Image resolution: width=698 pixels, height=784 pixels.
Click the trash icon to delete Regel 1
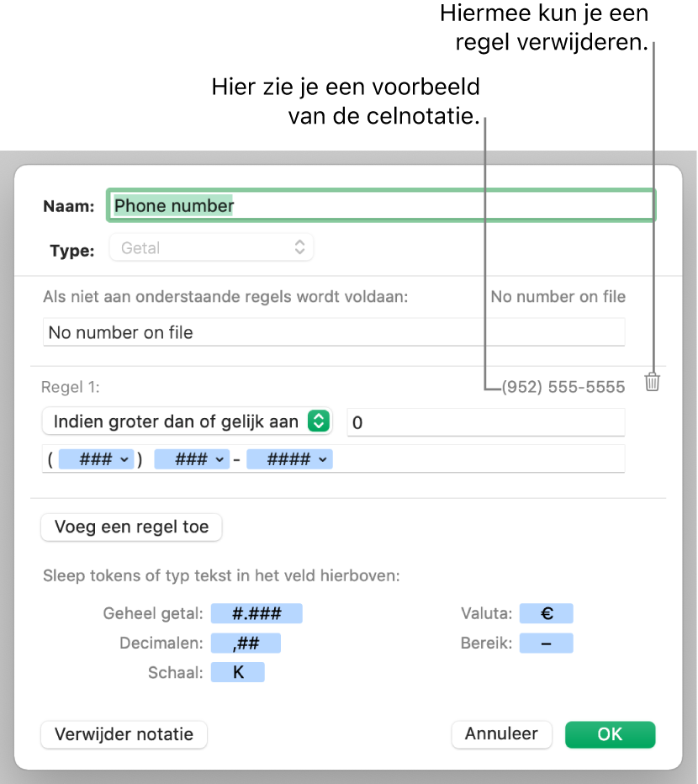[653, 383]
